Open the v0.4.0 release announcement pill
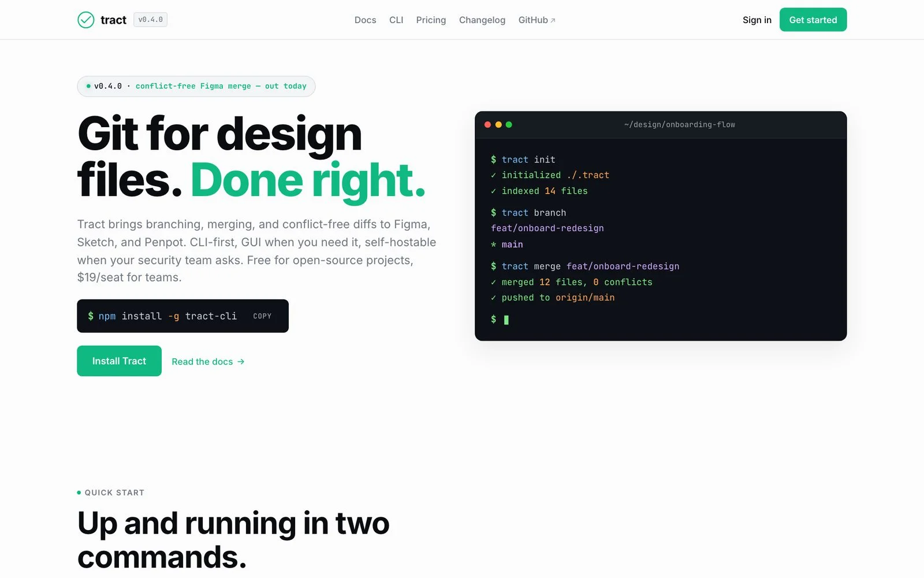924x578 pixels. point(196,86)
